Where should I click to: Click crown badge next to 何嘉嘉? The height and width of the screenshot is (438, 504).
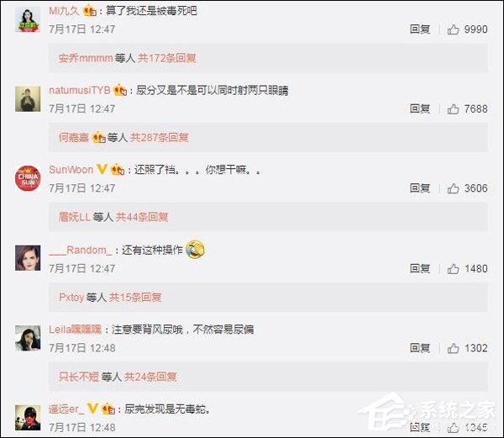pos(98,138)
